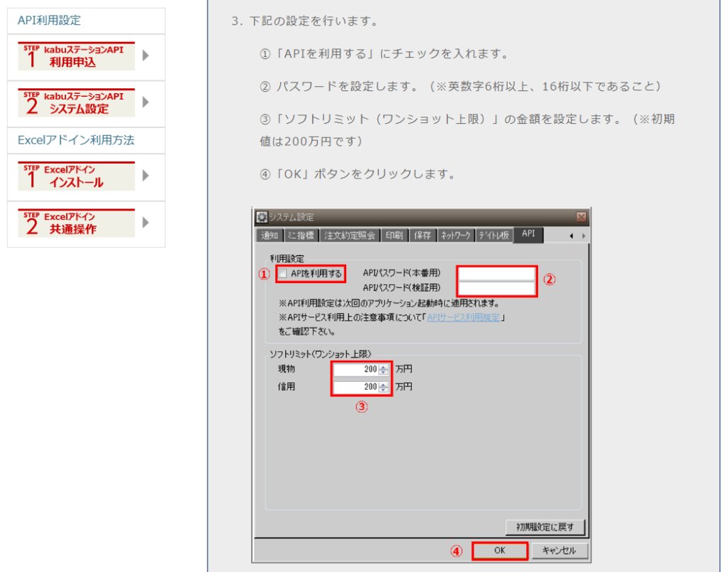728x572 pixels.
Task: Enable the APIを利用する checkbox
Action: (x=283, y=272)
